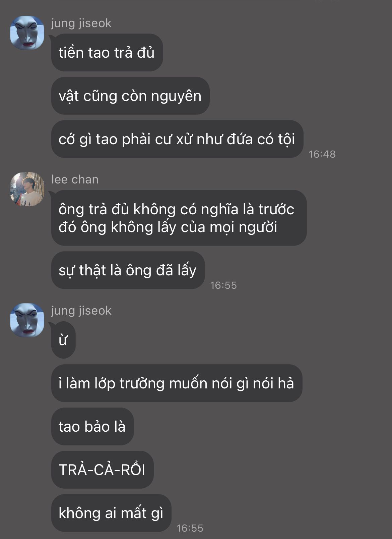
Task: Select bubble 'sự thật là ông đã lấy'
Action: point(128,270)
